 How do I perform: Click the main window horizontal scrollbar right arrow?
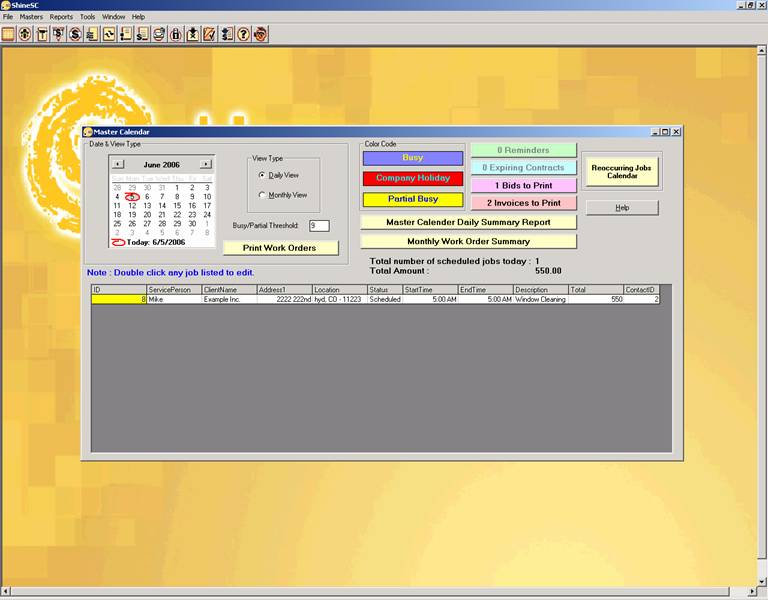point(752,592)
